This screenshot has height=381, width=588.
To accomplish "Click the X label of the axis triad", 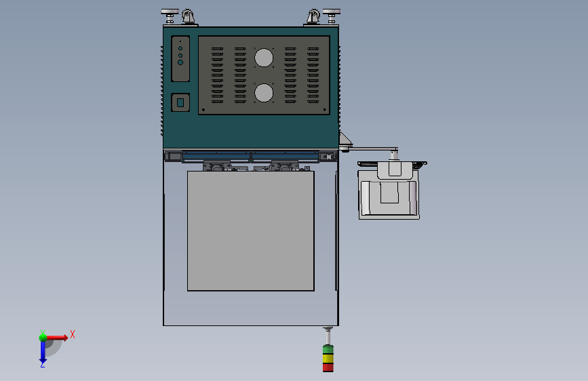I will pos(73,334).
